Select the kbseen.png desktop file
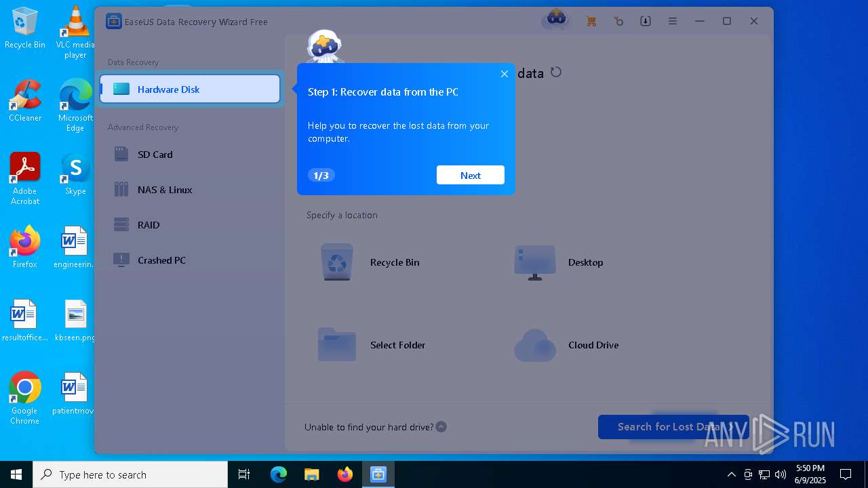The height and width of the screenshot is (488, 868). pyautogui.click(x=75, y=321)
